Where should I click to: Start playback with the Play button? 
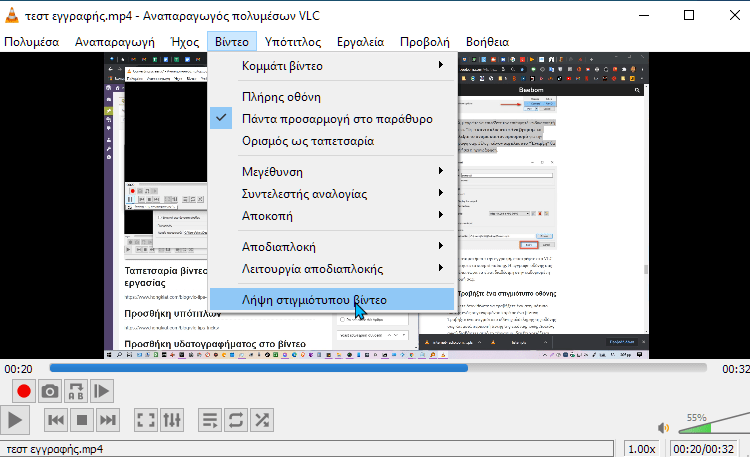pos(15,421)
